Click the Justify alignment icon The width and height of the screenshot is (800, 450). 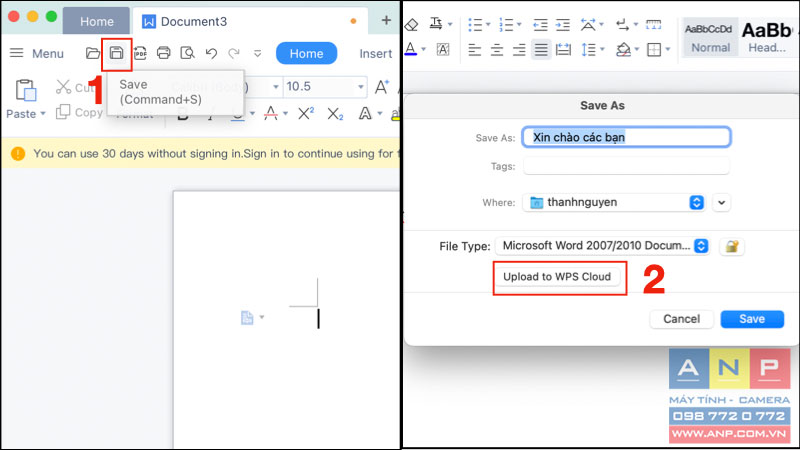click(541, 50)
